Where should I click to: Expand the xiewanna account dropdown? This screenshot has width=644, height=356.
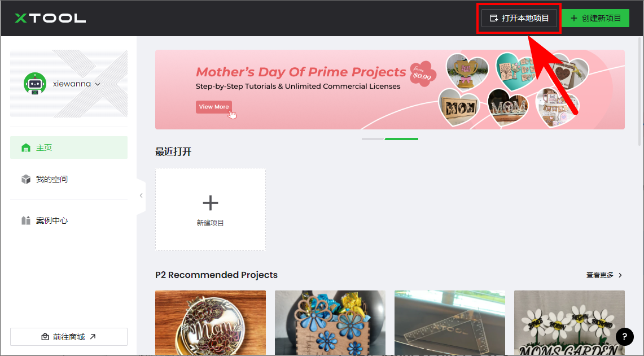click(x=97, y=84)
